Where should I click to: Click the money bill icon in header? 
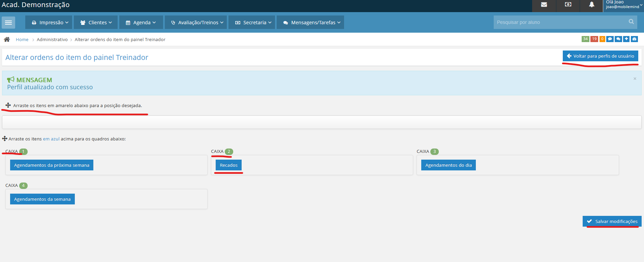(568, 5)
